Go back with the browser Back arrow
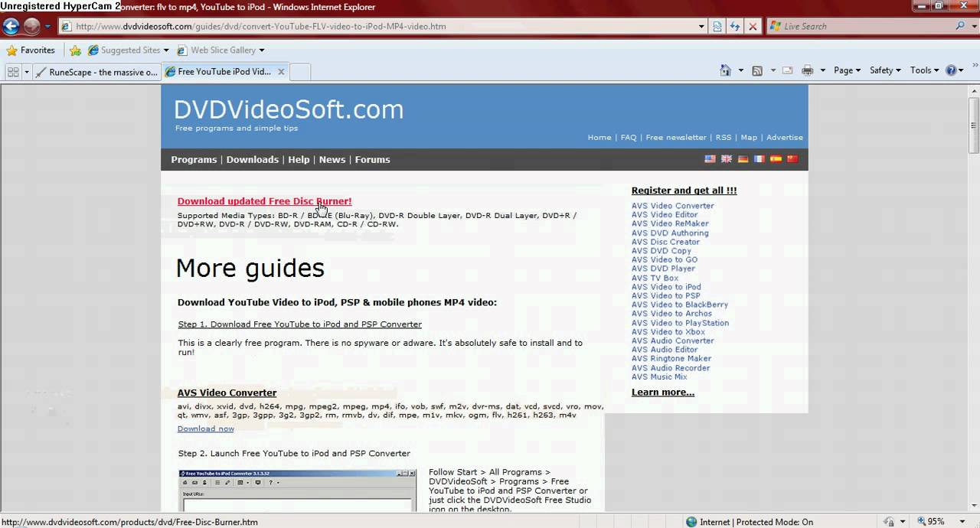The image size is (980, 528). [11, 27]
